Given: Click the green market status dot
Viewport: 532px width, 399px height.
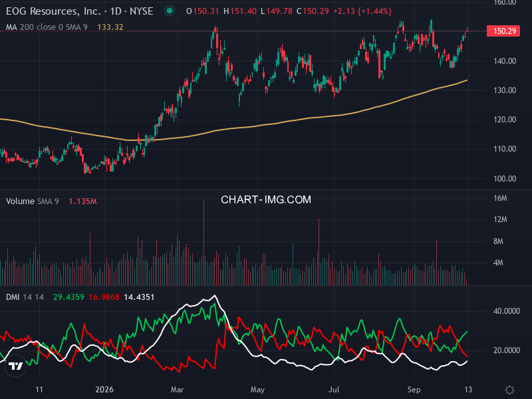Looking at the screenshot, I should point(170,11).
